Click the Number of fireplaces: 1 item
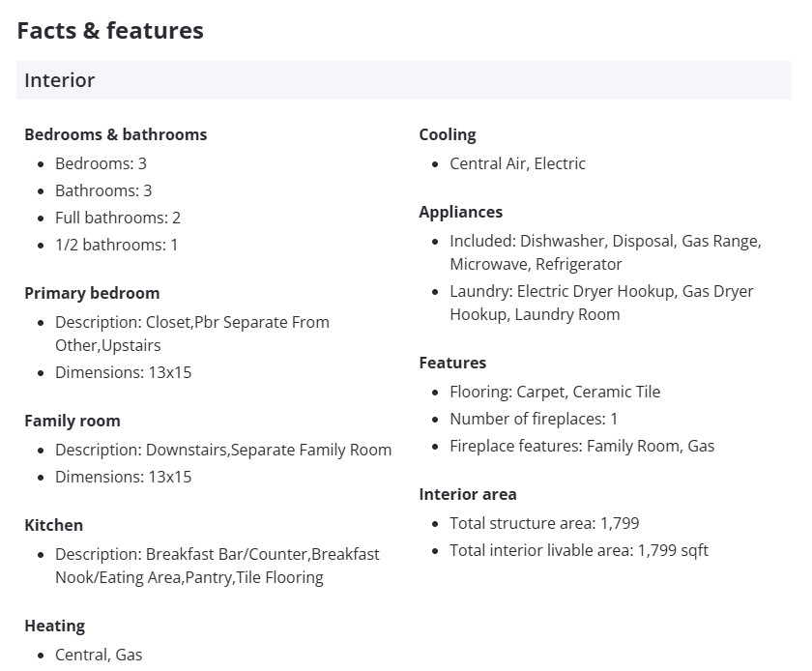The image size is (812, 671). (534, 419)
